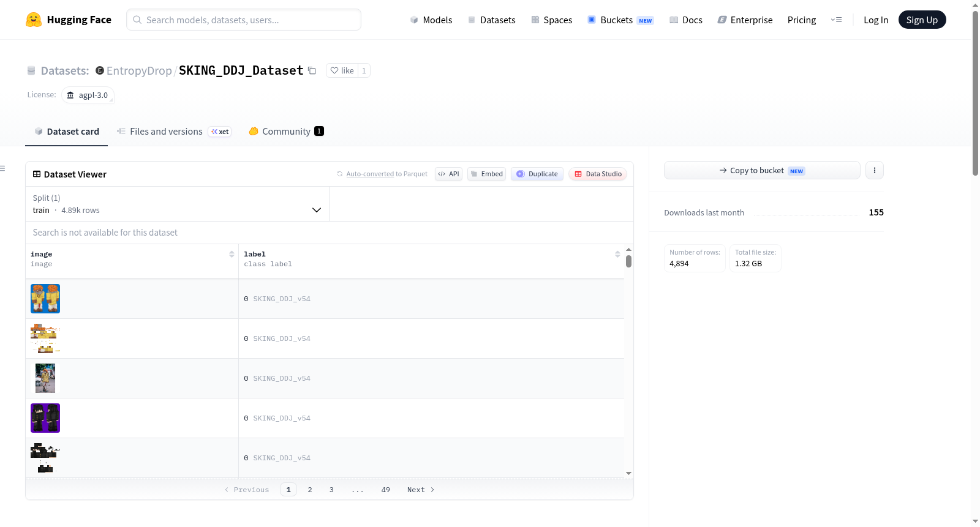Sort by the label column

coord(617,254)
